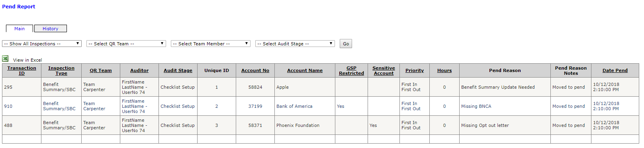Sort by Account No column header
The image size is (644, 148).
click(255, 70)
